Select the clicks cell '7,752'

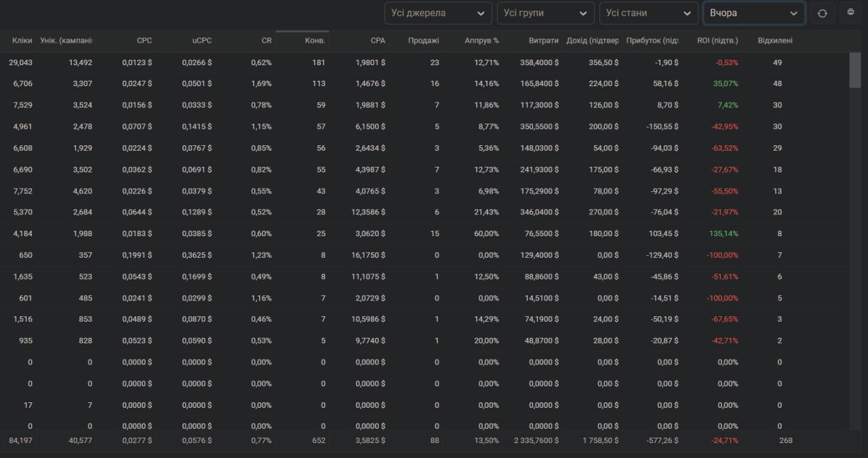tap(23, 191)
